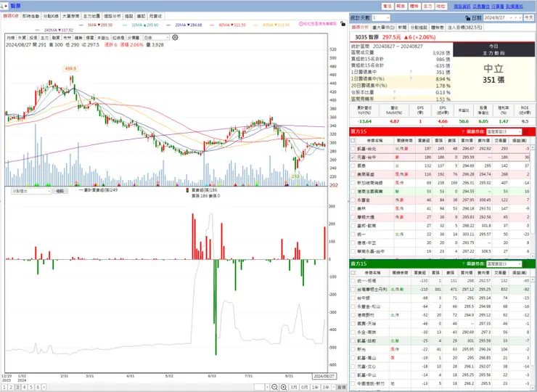This screenshot has width=537, height=392.
Task: Toggle checkbox for 國泰 row
Action: coord(353,166)
